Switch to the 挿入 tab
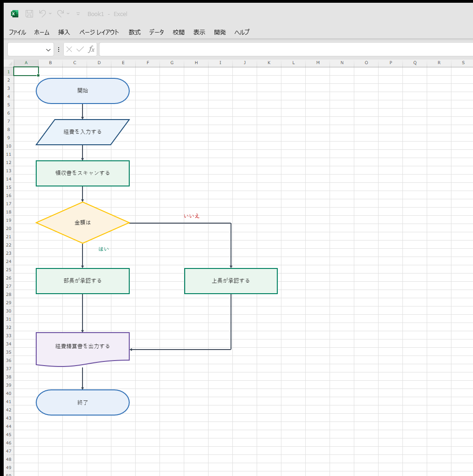The height and width of the screenshot is (476, 473). point(64,32)
